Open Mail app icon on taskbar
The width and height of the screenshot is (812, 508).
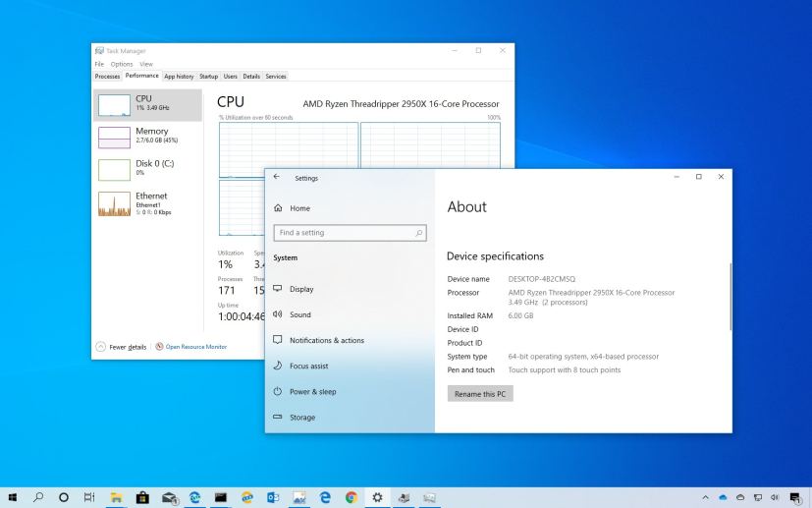click(x=169, y=497)
